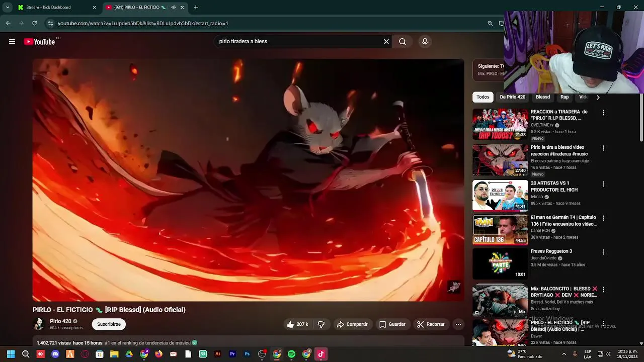Clear the search box with the X

coord(386,42)
